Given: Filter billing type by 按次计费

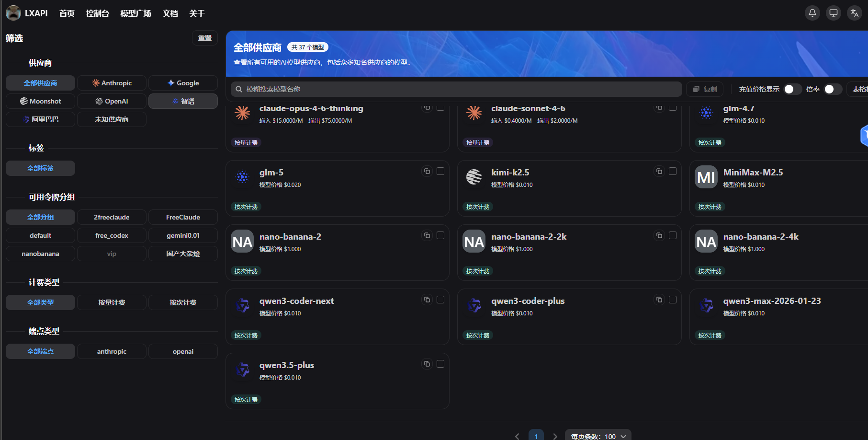Looking at the screenshot, I should point(183,302).
